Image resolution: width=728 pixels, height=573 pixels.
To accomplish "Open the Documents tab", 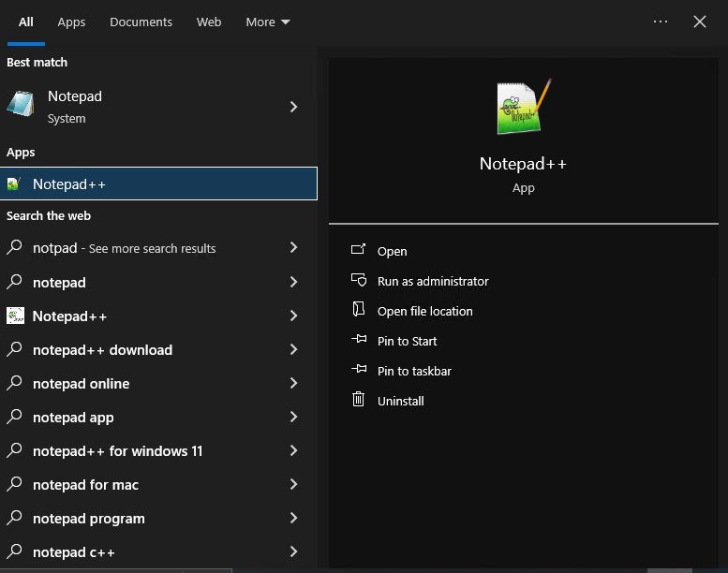I will point(141,22).
